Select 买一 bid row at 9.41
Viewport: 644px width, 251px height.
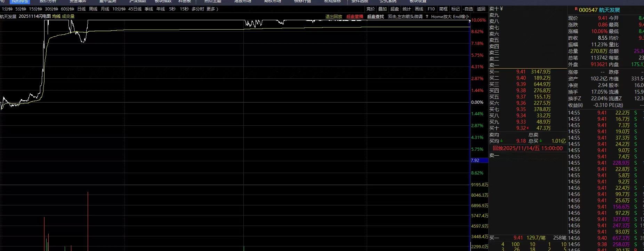[x=527, y=72]
